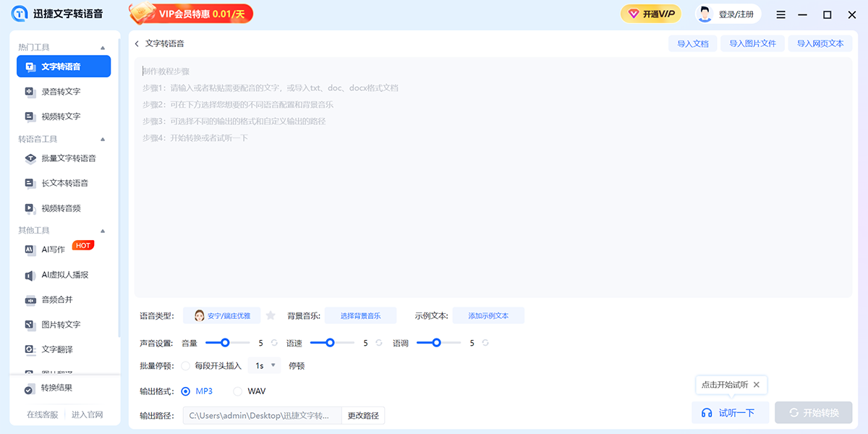Adjust the 语速 speed slider

click(x=332, y=342)
